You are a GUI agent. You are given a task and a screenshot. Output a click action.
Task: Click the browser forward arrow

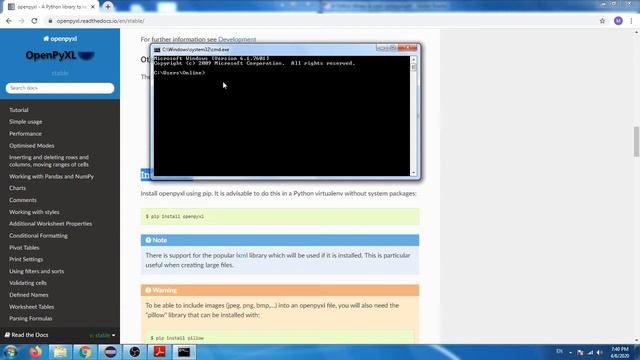22,21
